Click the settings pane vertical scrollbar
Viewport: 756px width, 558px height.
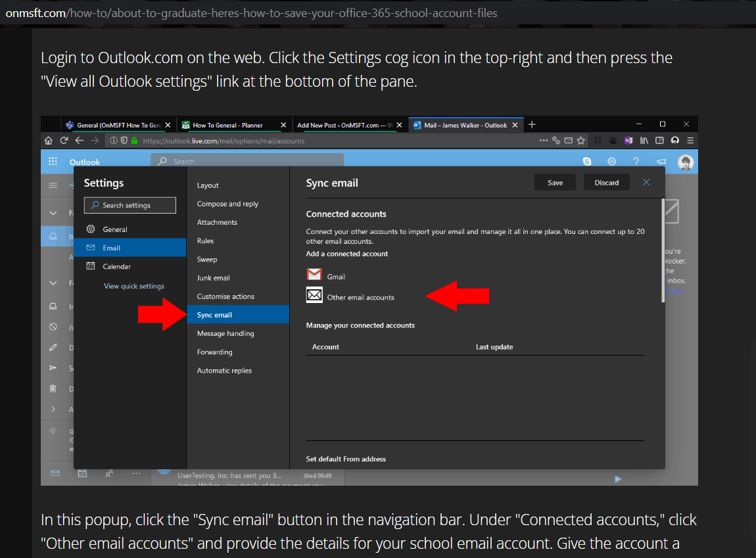663,250
